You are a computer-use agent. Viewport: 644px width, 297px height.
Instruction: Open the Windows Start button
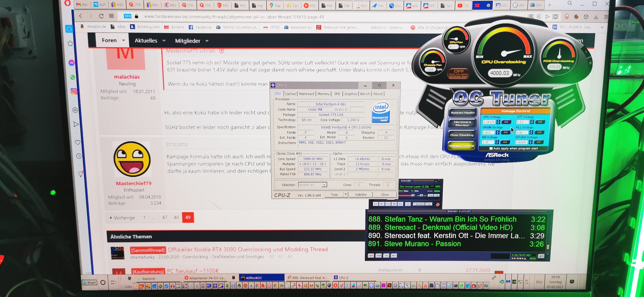click(x=90, y=283)
